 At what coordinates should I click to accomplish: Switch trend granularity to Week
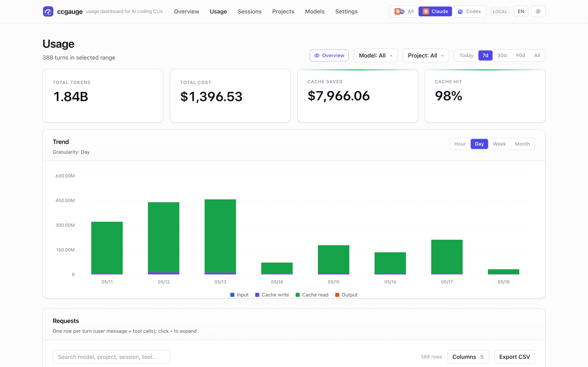point(499,144)
